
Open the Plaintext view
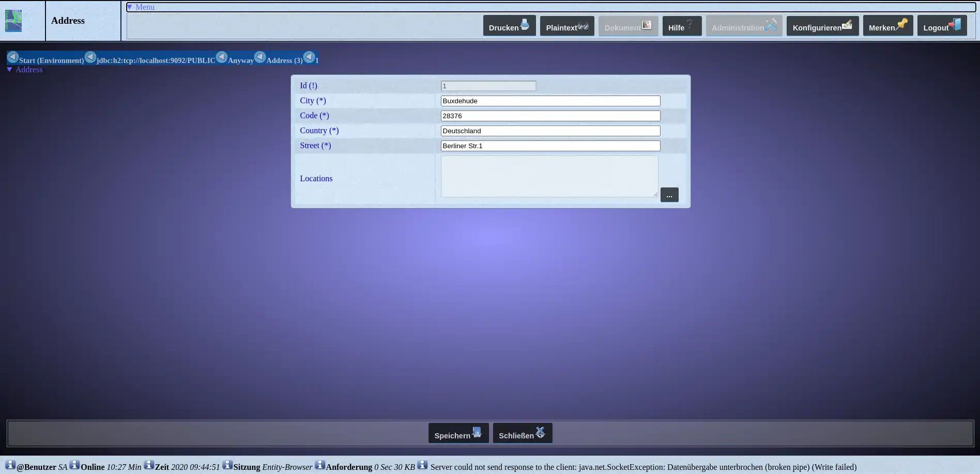click(x=567, y=26)
